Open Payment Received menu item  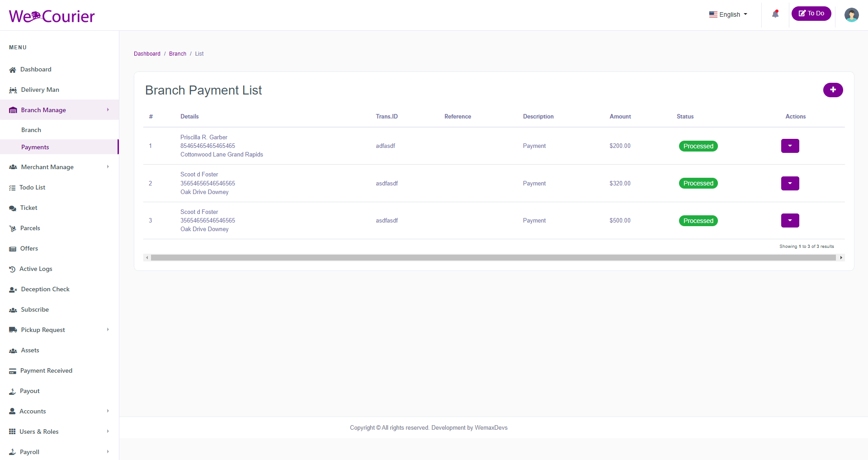pyautogui.click(x=46, y=370)
